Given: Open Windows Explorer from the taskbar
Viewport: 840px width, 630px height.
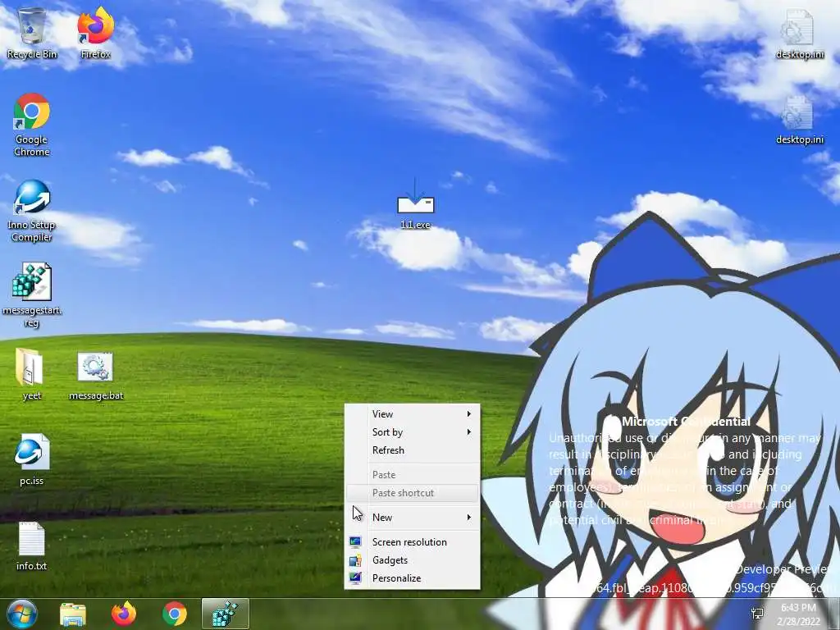Looking at the screenshot, I should pos(73,614).
